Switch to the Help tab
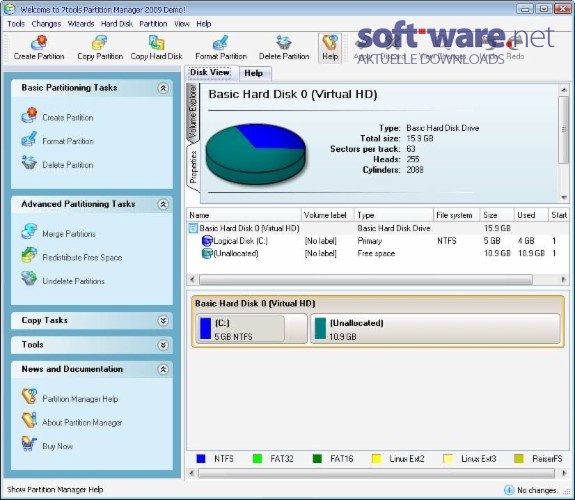575x500 pixels. [254, 73]
